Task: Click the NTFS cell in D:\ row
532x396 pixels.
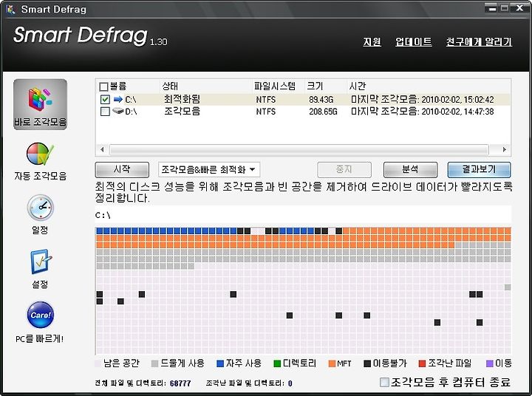Action: click(266, 112)
